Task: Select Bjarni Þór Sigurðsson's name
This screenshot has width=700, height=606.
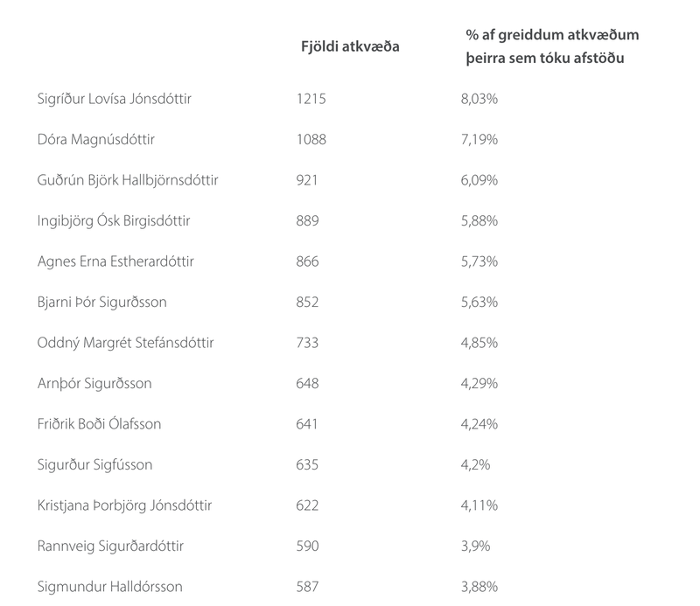Action: click(102, 303)
